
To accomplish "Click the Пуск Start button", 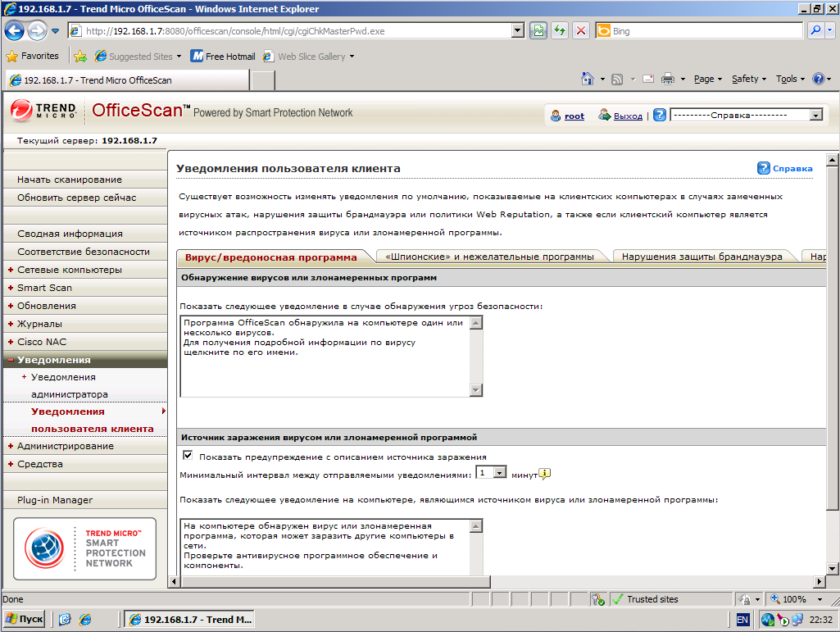I will (x=24, y=619).
